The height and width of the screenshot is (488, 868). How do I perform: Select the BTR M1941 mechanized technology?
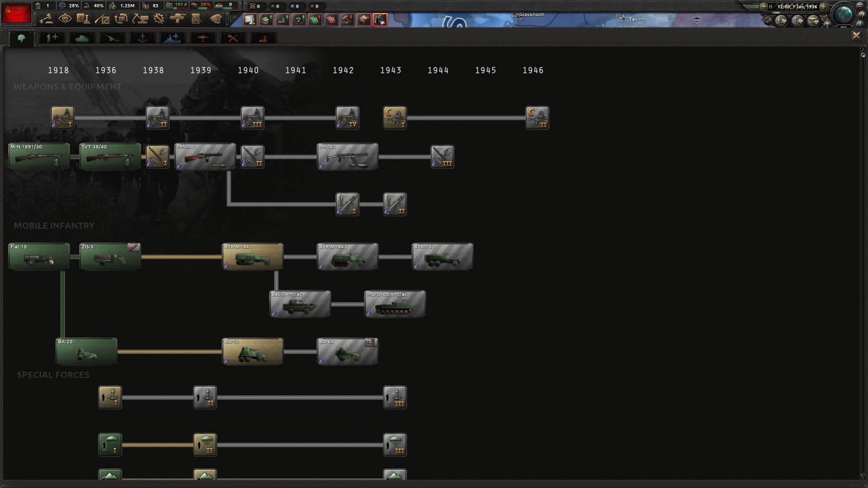tap(253, 256)
